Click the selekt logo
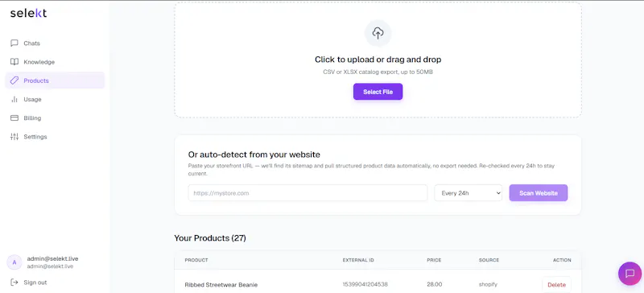The height and width of the screenshot is (293, 644). pyautogui.click(x=28, y=13)
